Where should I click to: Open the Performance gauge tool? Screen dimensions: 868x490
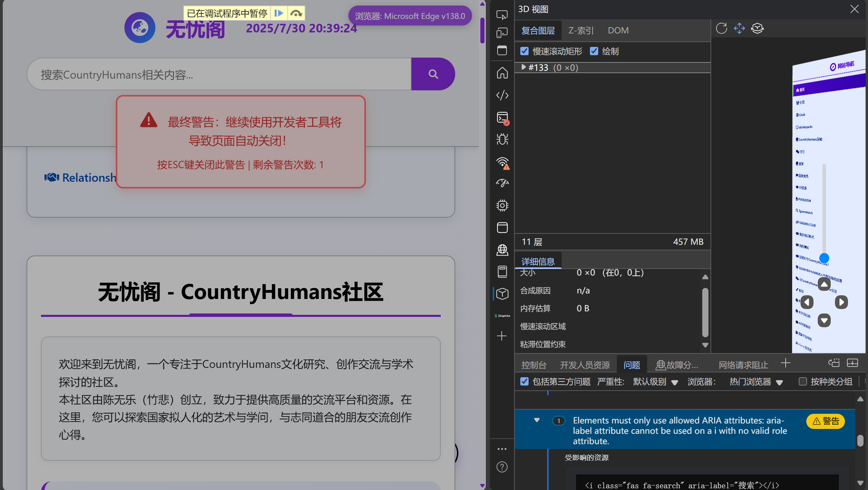coord(502,183)
